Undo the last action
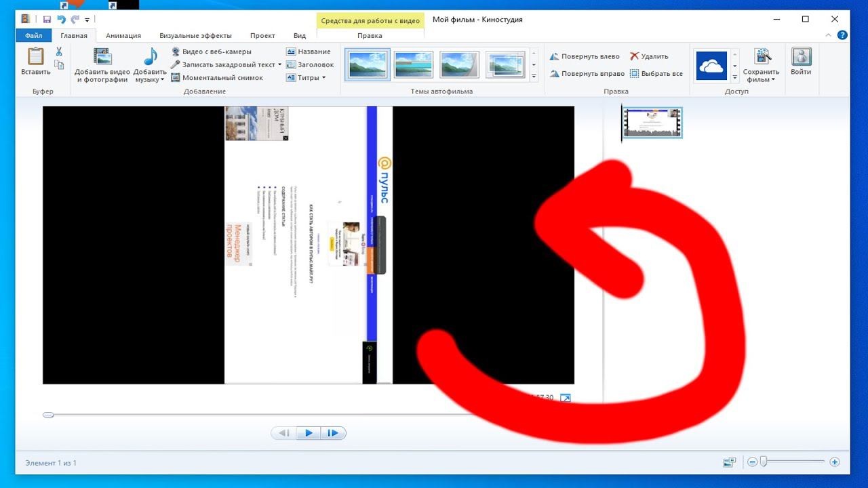The image size is (868, 488). 61,20
